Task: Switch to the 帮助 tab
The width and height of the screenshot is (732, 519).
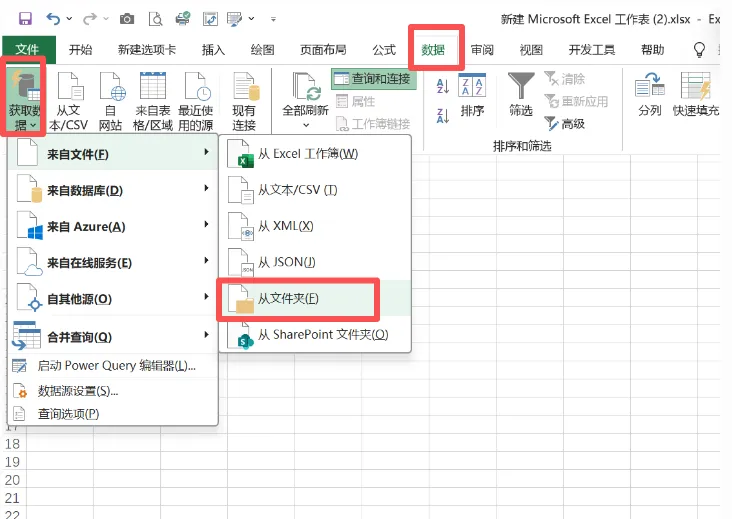Action: tap(653, 49)
